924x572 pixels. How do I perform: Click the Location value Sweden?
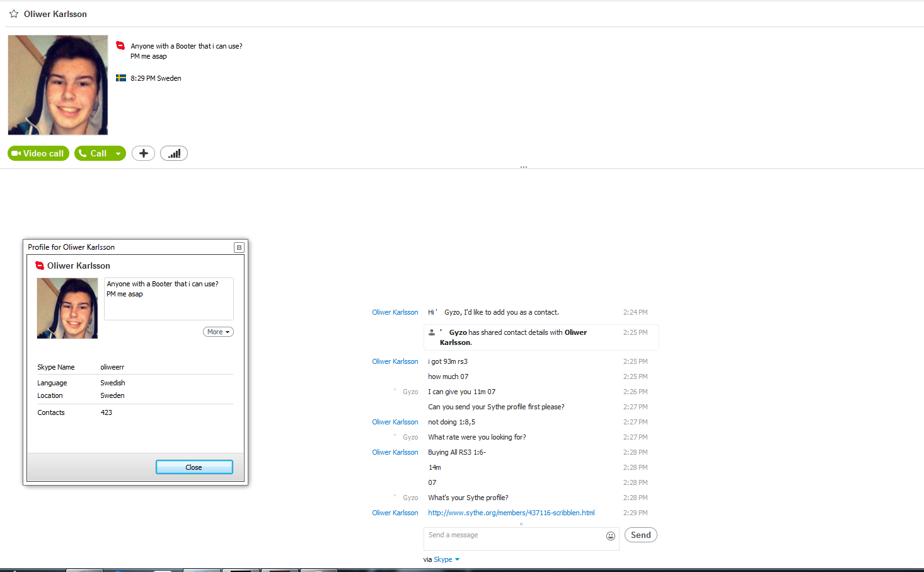[112, 395]
